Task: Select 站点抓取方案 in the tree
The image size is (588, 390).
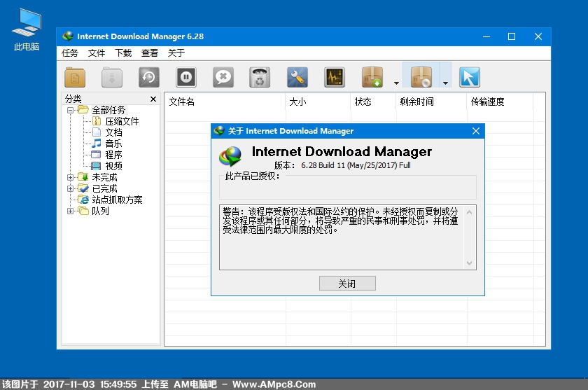Action: click(117, 200)
